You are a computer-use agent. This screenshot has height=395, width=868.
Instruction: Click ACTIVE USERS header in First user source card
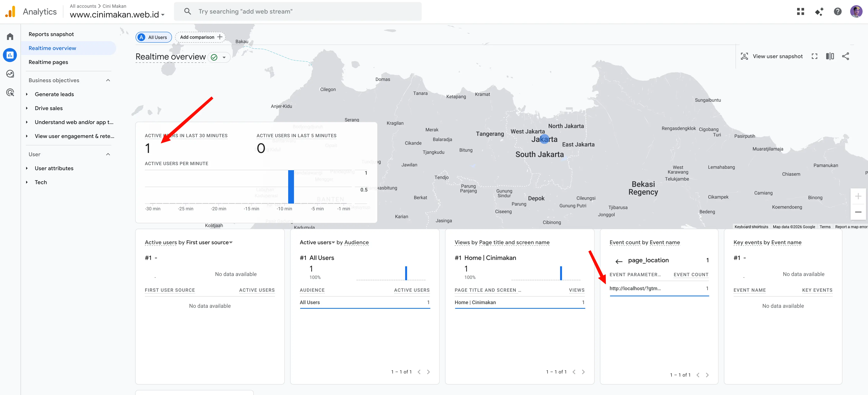(x=257, y=290)
